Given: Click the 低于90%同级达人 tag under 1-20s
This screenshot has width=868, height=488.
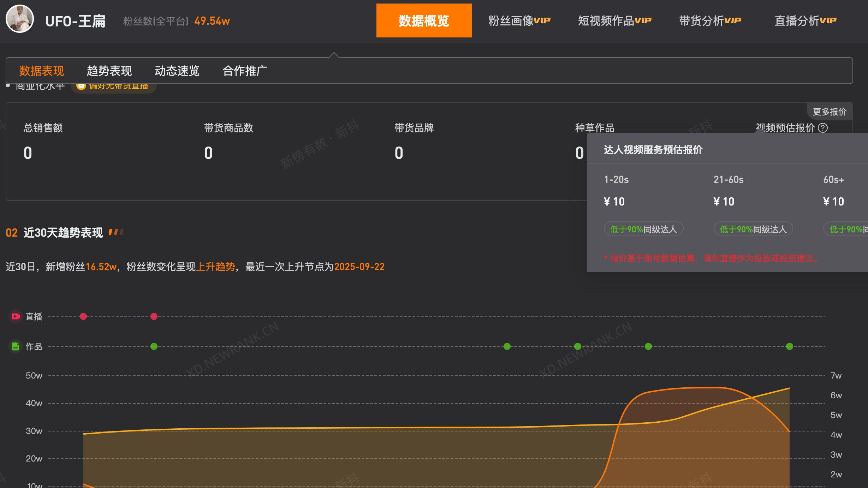Looking at the screenshot, I should pyautogui.click(x=643, y=229).
